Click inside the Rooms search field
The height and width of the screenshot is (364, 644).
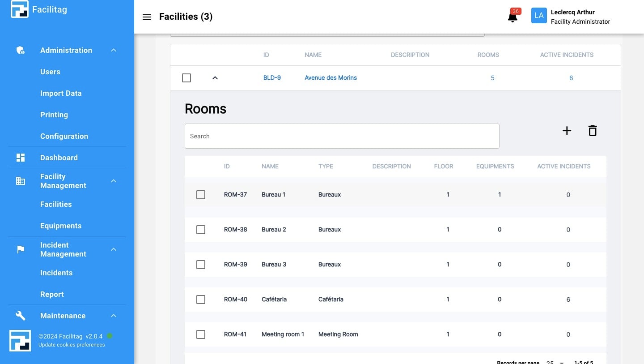342,136
